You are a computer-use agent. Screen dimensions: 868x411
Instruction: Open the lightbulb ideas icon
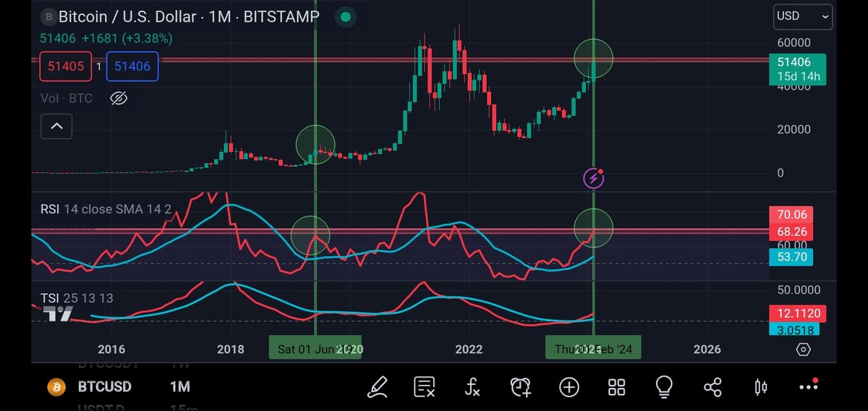pos(664,387)
